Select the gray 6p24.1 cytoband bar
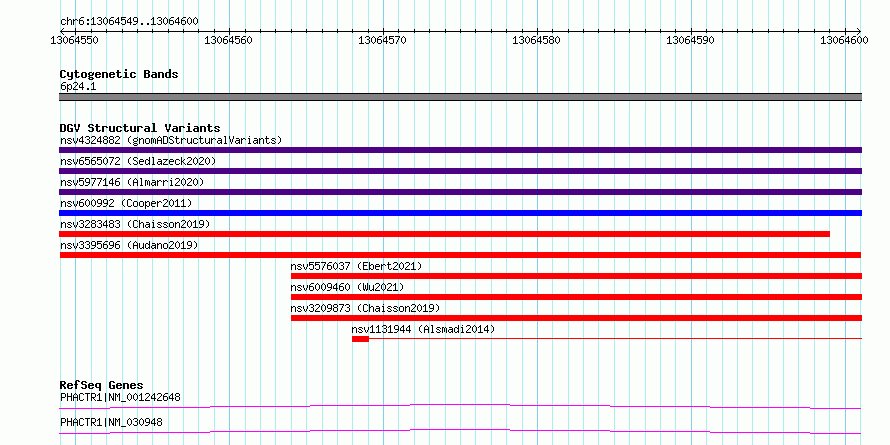This screenshot has height=445, width=890. point(460,97)
